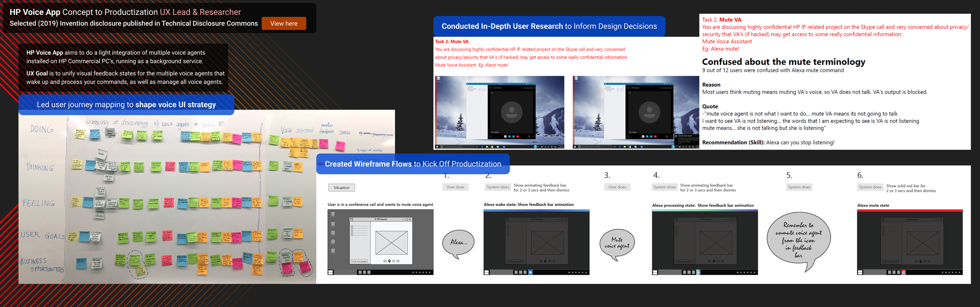Screen dimensions: 980x307
Task: Click 'HP Voice App Concept to Productization' title
Action: (x=83, y=12)
